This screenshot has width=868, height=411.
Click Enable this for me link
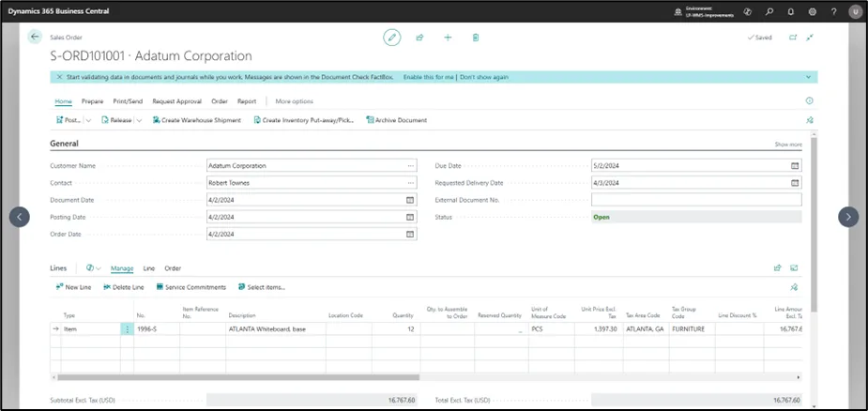[429, 77]
